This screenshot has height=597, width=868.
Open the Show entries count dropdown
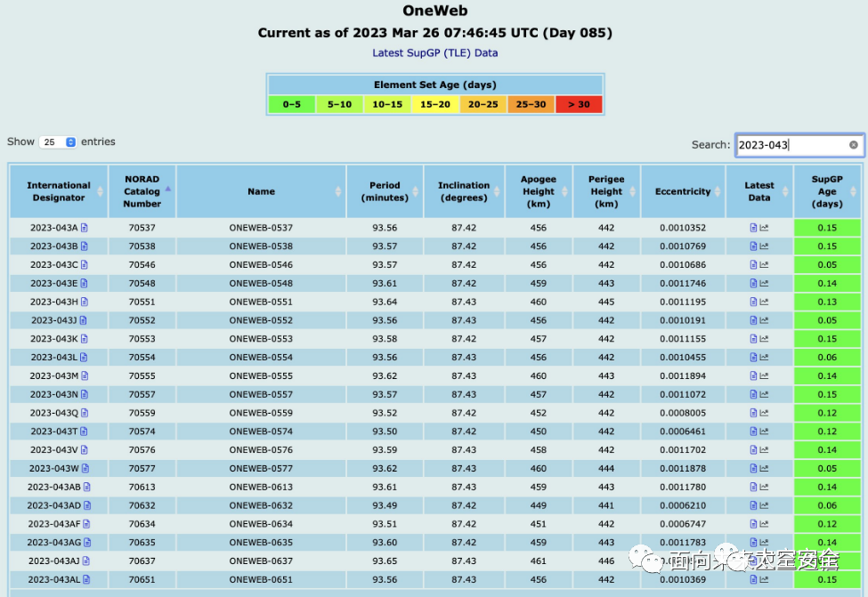point(58,142)
